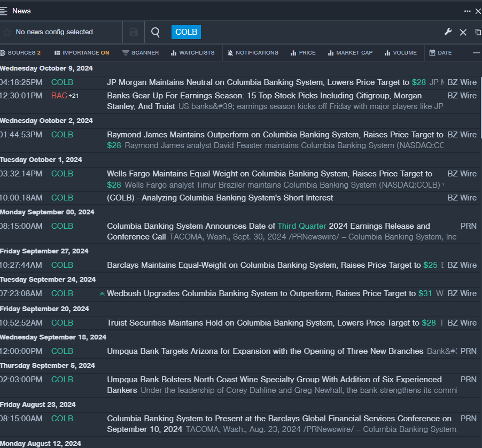Image resolution: width=482 pixels, height=448 pixels.
Task: Click the save news config icon
Action: tap(134, 32)
